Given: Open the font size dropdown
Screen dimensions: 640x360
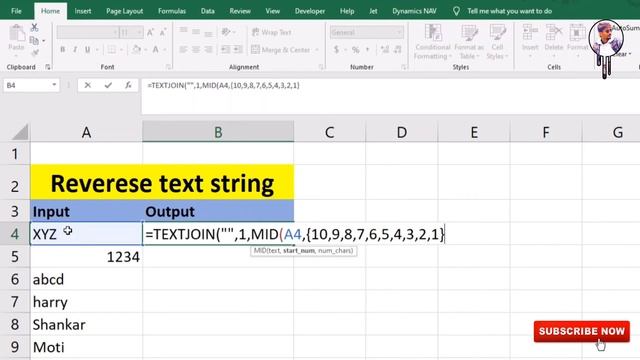Looking at the screenshot, I should [140, 32].
